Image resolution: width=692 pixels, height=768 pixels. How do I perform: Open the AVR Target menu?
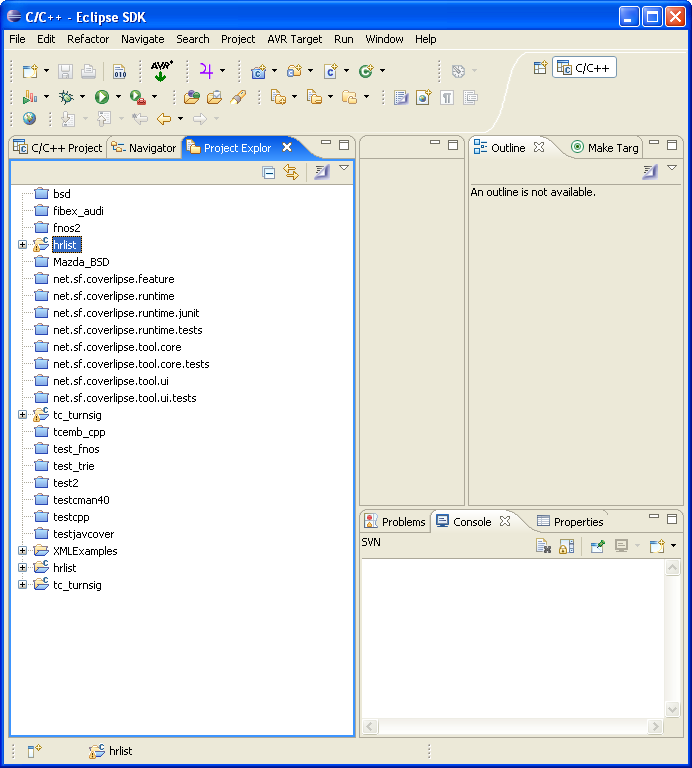click(x=294, y=39)
